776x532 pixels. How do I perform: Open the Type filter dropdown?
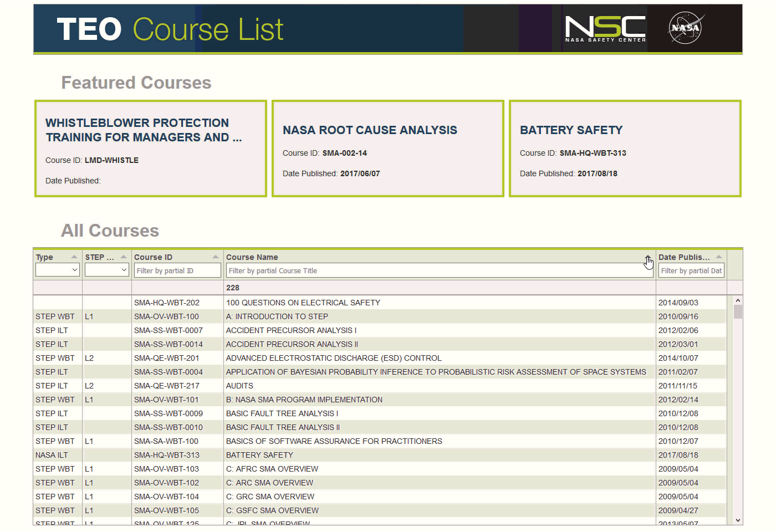click(58, 270)
